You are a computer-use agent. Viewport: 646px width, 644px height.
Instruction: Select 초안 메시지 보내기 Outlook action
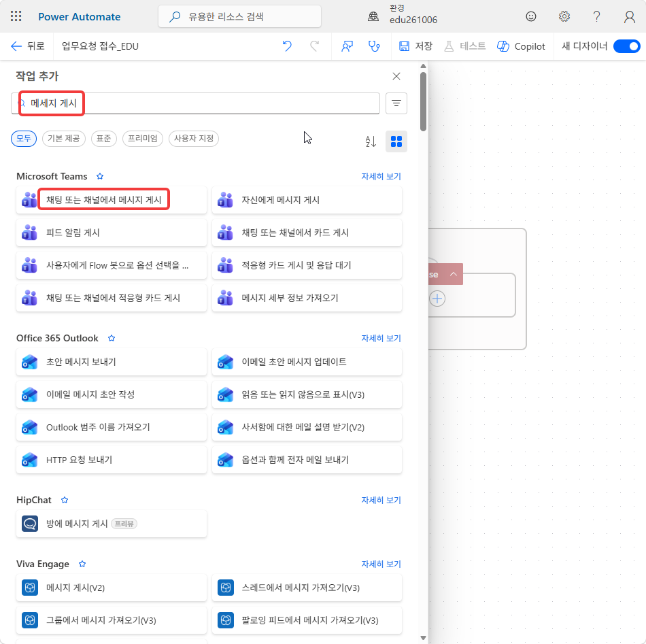112,362
